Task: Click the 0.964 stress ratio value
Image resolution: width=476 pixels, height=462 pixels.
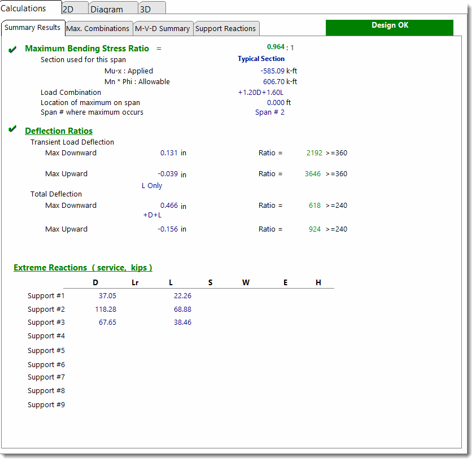Action: pos(276,47)
